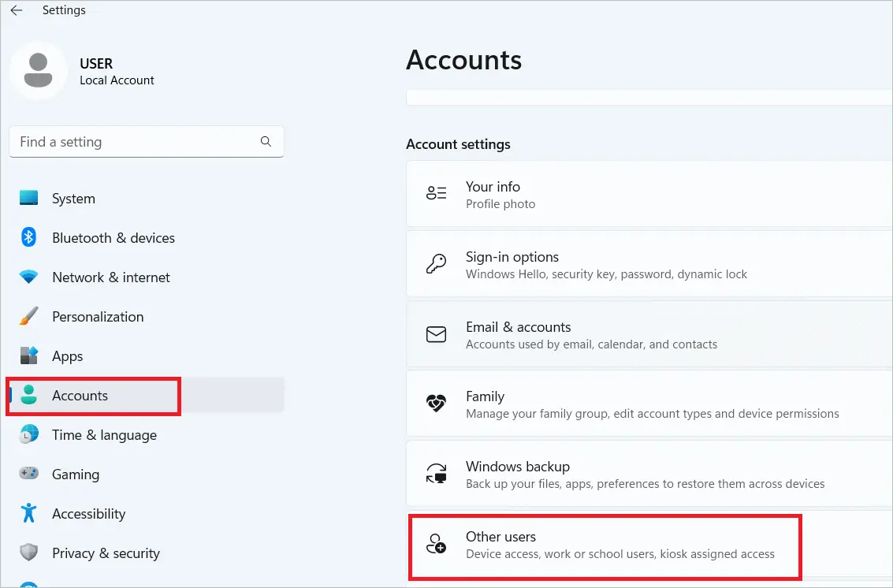Click the Sign-in options key icon

(x=436, y=264)
